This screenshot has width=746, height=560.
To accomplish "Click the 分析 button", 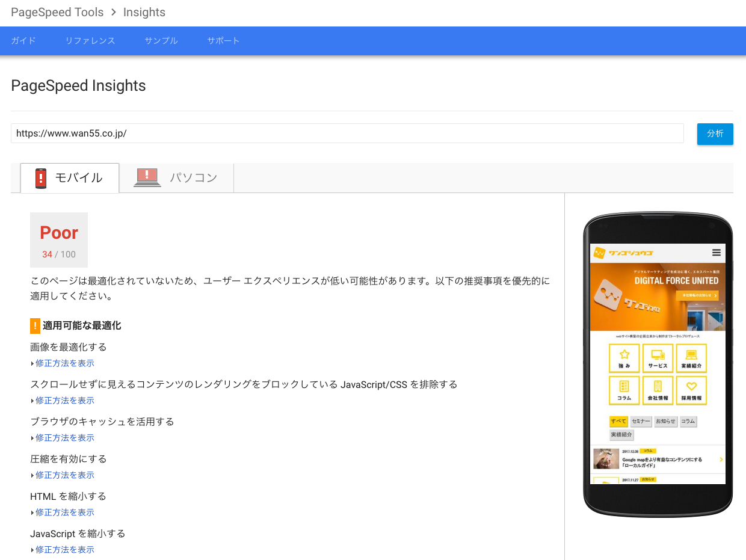I will click(x=715, y=134).
